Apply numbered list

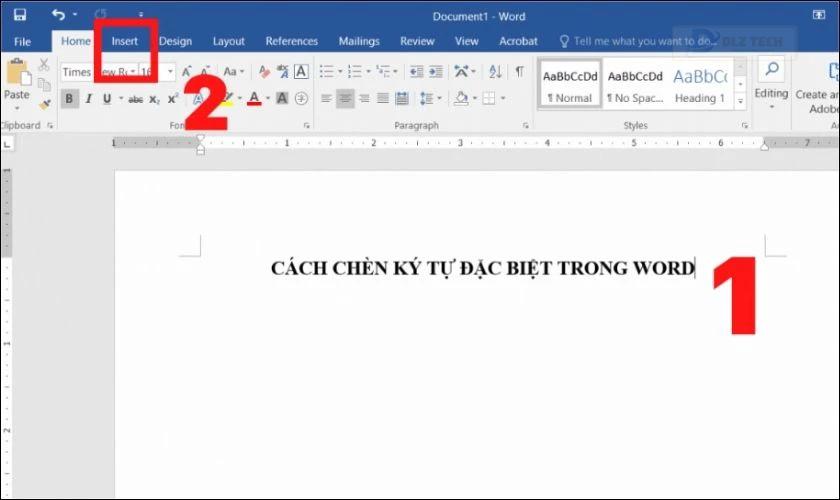[x=355, y=71]
